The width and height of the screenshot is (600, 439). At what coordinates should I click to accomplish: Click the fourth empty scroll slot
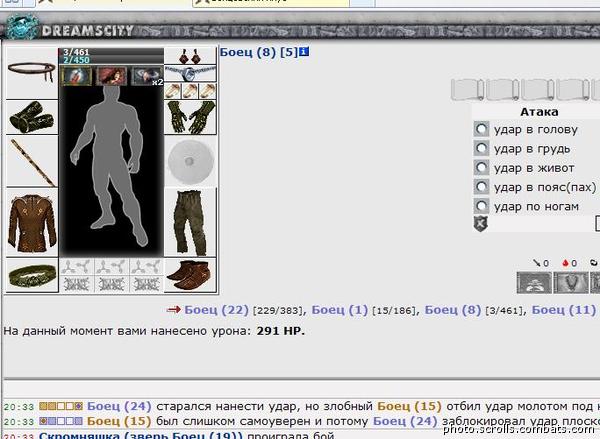point(573,90)
